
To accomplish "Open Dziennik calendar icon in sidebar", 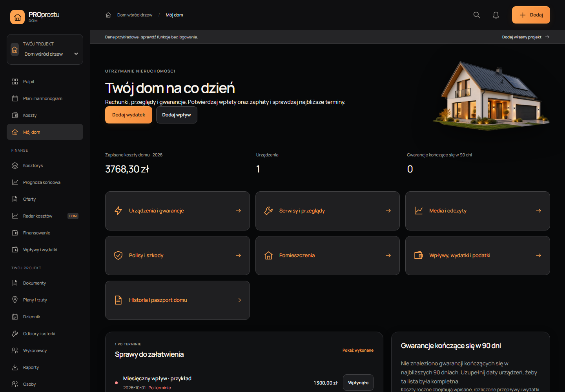I will click(x=15, y=317).
